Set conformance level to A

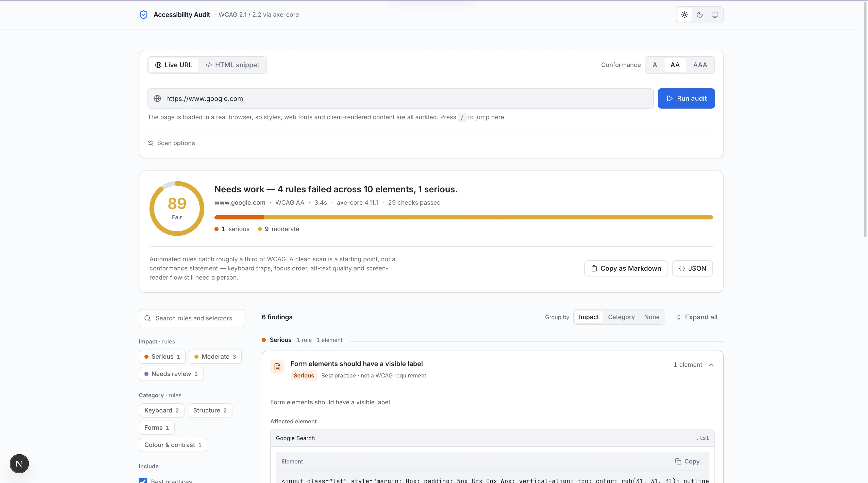coord(655,65)
